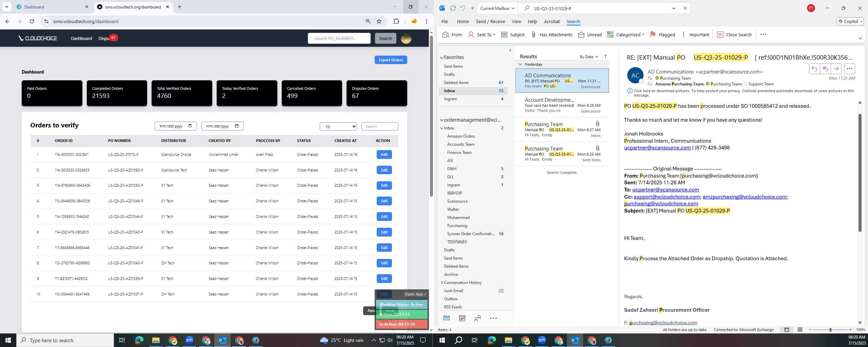Open File Explorer from the left taskbar

(156, 340)
